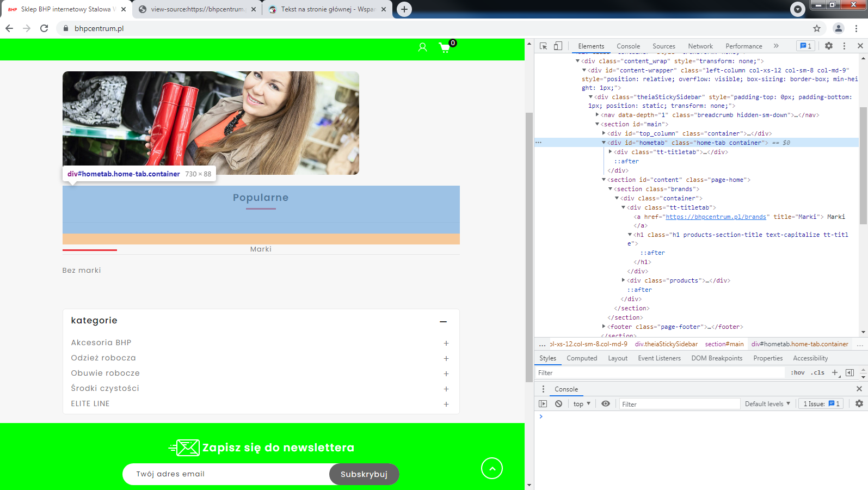Switch to the Network tab
Viewport: 868px width, 490px height.
[x=700, y=46]
